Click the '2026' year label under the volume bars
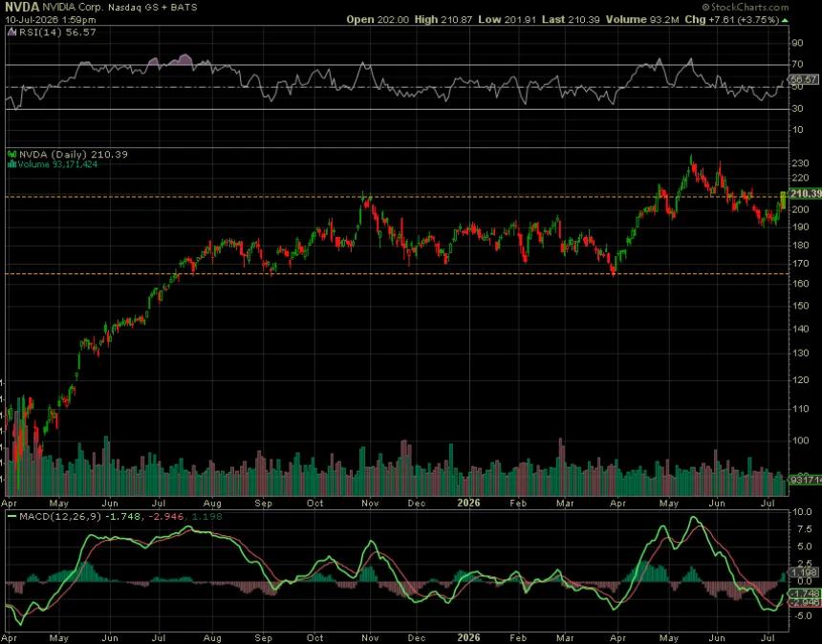Image resolution: width=822 pixels, height=644 pixels. (x=468, y=503)
